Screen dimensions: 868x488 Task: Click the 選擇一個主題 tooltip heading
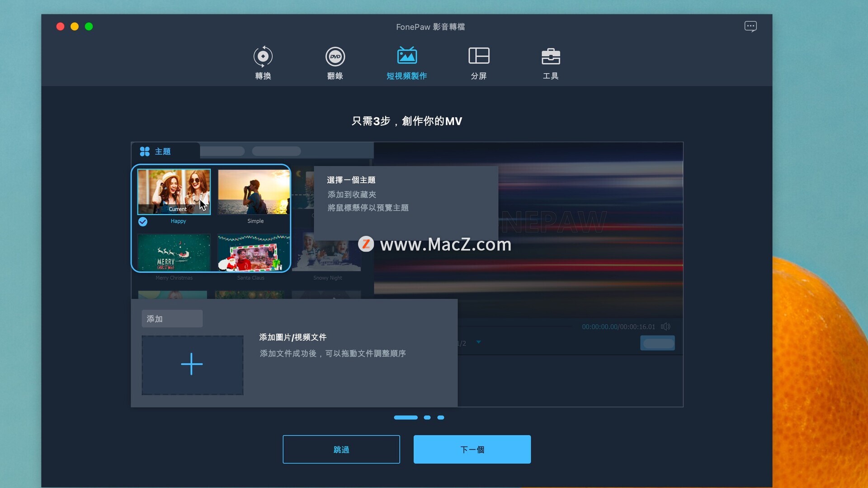click(351, 180)
